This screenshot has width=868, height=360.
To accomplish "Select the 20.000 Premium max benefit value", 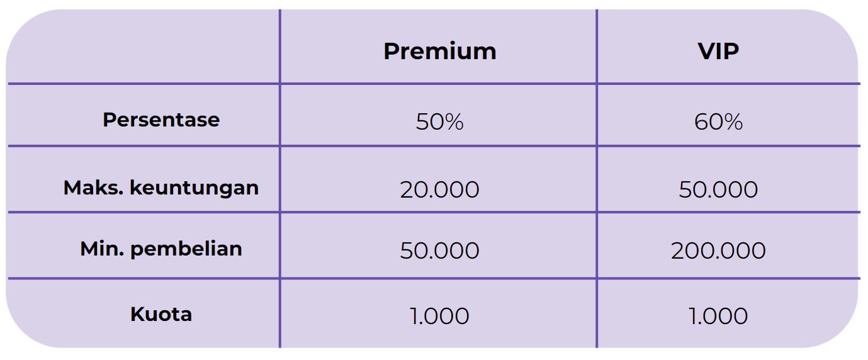I will point(439,189).
